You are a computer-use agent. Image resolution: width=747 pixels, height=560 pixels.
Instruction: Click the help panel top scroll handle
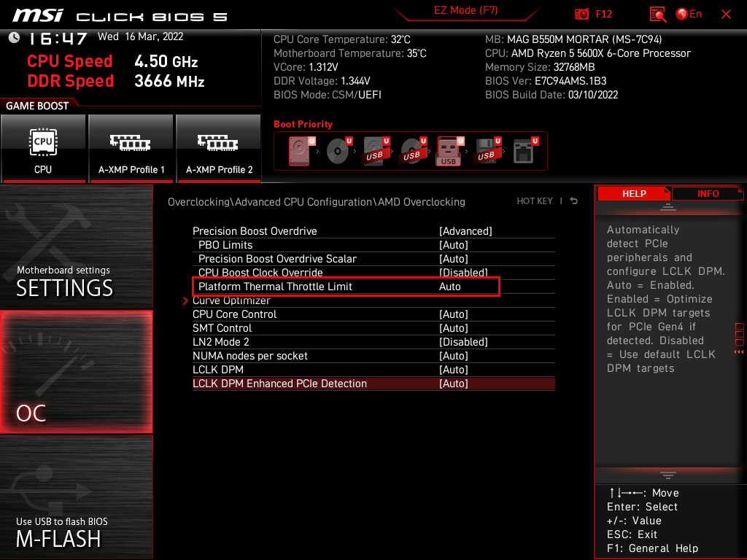668,207
